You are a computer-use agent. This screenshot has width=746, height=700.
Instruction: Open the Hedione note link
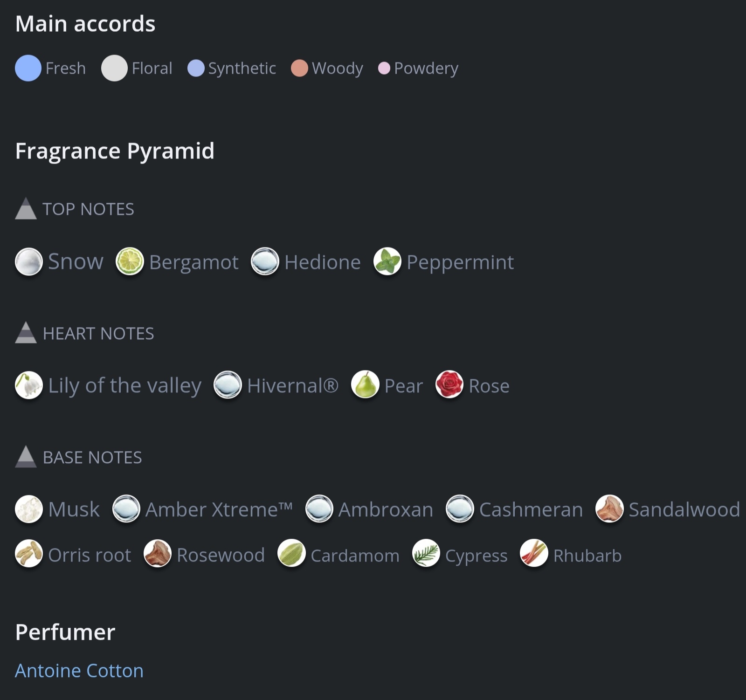pyautogui.click(x=322, y=262)
